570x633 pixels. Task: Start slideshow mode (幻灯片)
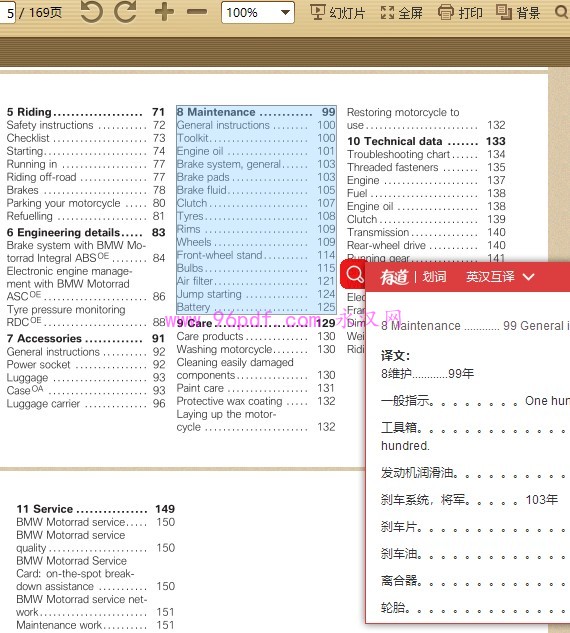[x=337, y=13]
